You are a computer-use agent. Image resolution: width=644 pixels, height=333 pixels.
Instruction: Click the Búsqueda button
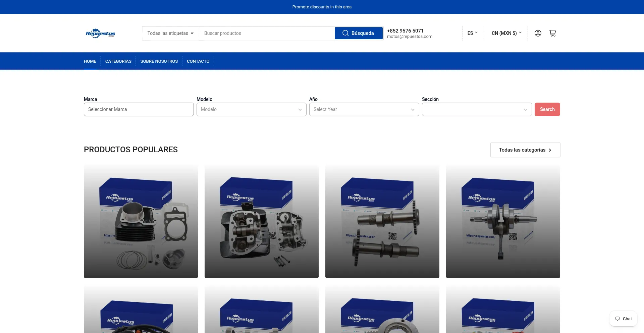(x=359, y=33)
